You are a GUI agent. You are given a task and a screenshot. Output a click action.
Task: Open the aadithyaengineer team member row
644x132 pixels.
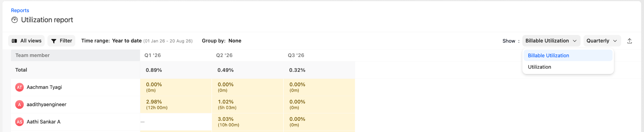click(75, 105)
